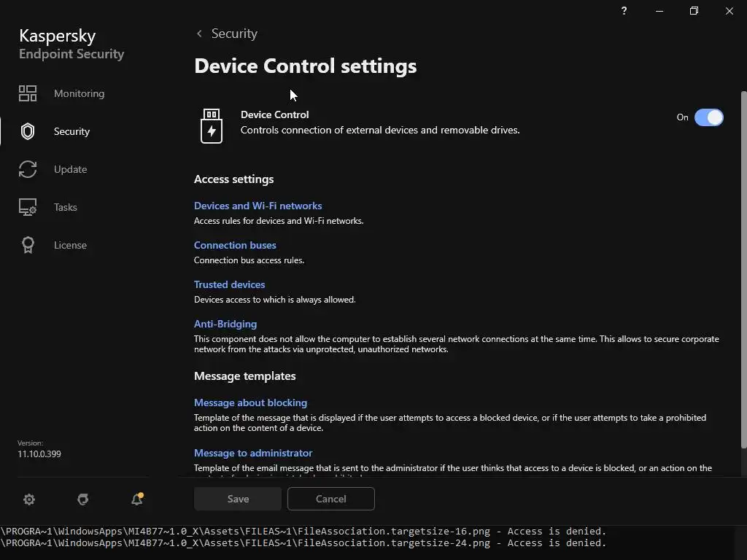747x560 pixels.
Task: Click terminal line with targetsize-16.png
Action: (303, 531)
